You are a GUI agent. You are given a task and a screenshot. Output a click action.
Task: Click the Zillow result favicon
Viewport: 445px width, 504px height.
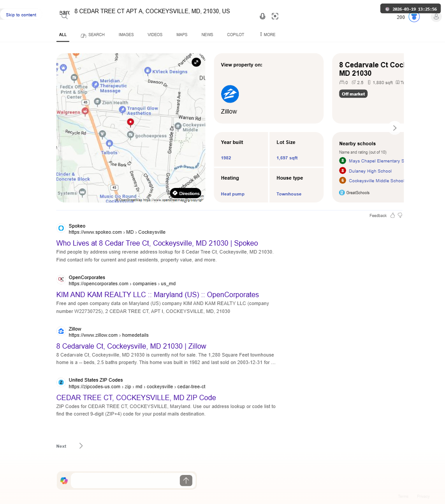pyautogui.click(x=61, y=331)
